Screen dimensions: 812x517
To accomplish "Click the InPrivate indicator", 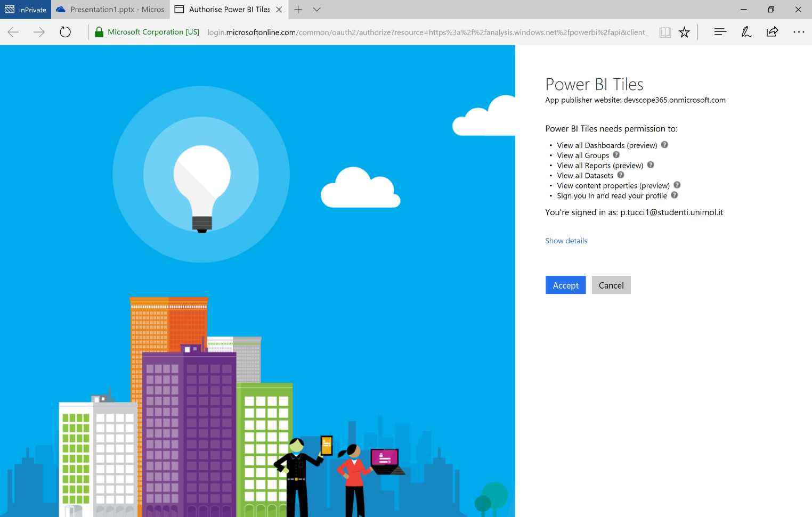I will coord(25,9).
